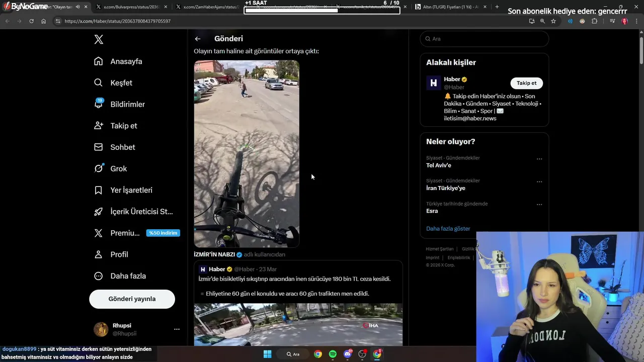Open Rhupsi account options menu
The image size is (644, 362).
(177, 329)
